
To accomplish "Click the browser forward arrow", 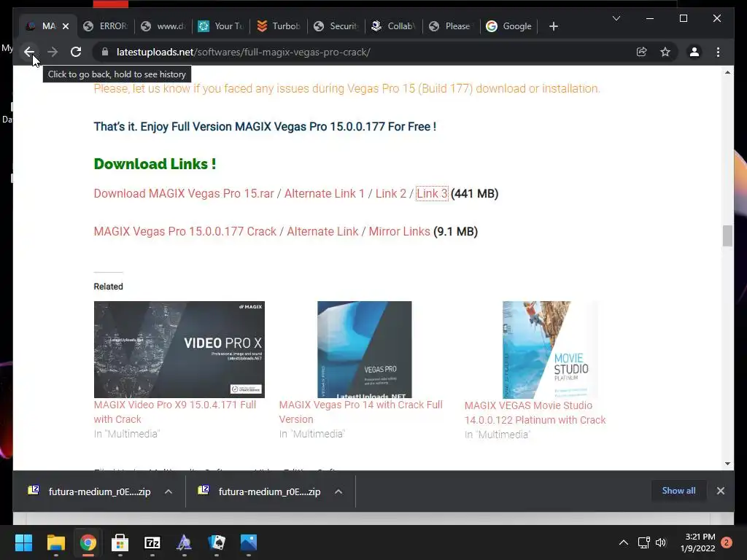I will point(53,52).
